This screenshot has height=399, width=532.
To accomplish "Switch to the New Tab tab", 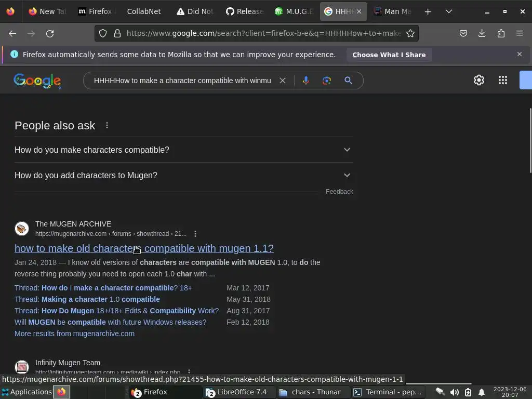I will pyautogui.click(x=47, y=11).
